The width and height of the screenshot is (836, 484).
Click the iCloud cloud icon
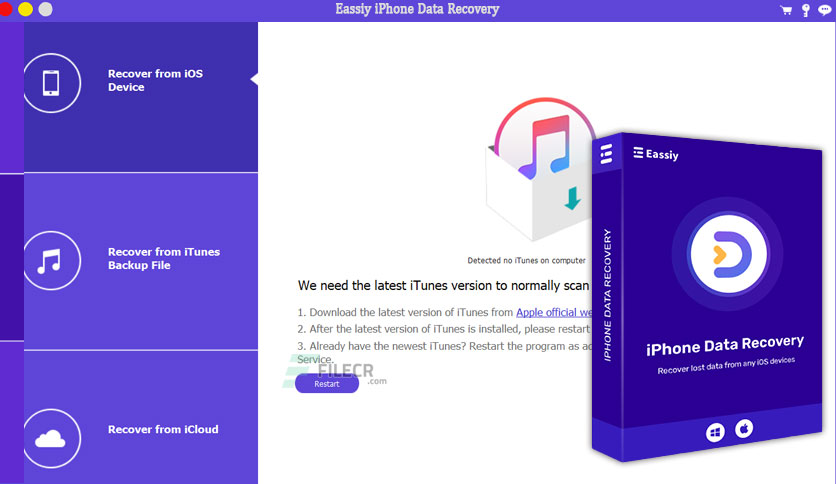click(x=51, y=438)
